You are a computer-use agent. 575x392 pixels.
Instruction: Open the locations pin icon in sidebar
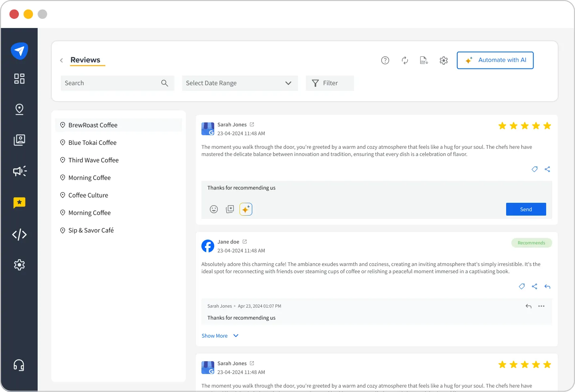pos(19,109)
